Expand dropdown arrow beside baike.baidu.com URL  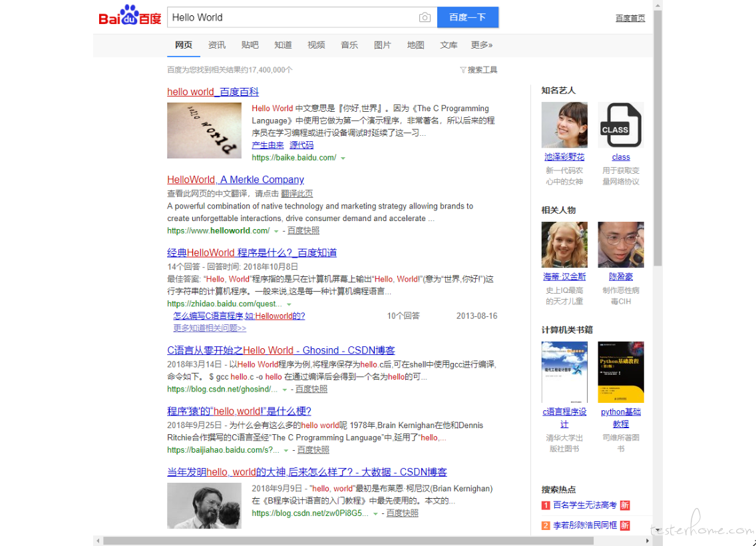click(343, 158)
